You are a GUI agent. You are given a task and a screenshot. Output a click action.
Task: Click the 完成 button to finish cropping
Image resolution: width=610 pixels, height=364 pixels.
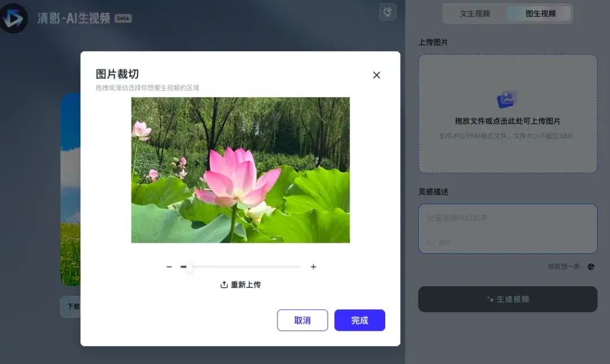point(359,320)
